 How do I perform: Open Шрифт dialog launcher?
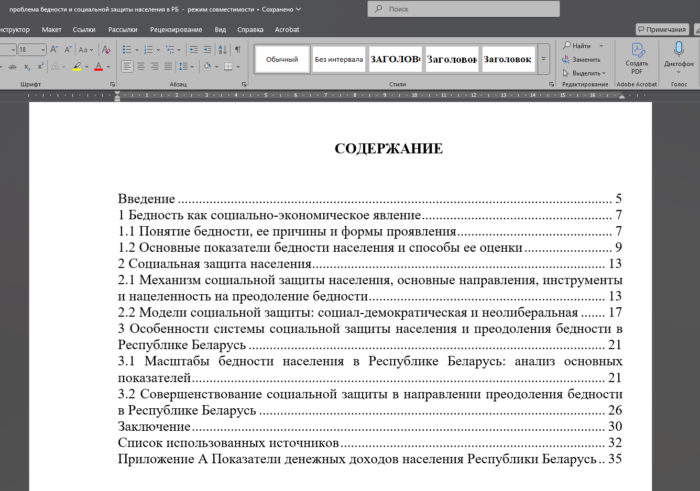point(112,84)
